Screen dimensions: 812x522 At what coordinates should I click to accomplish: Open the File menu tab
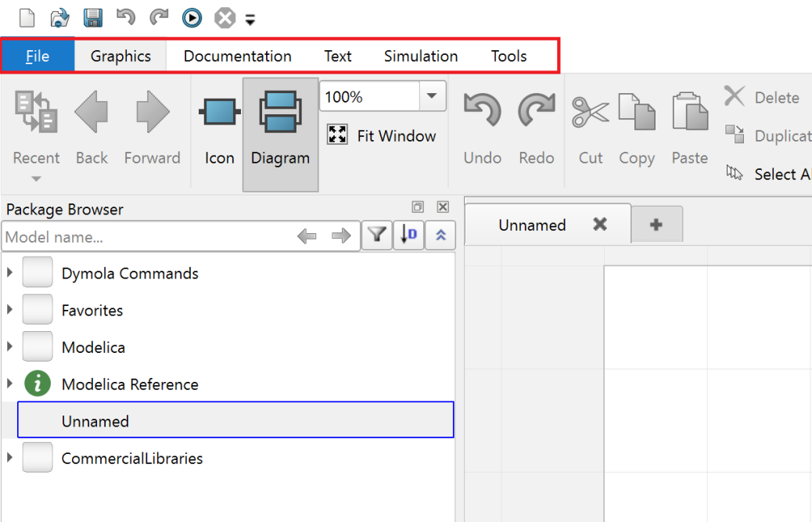(38, 56)
